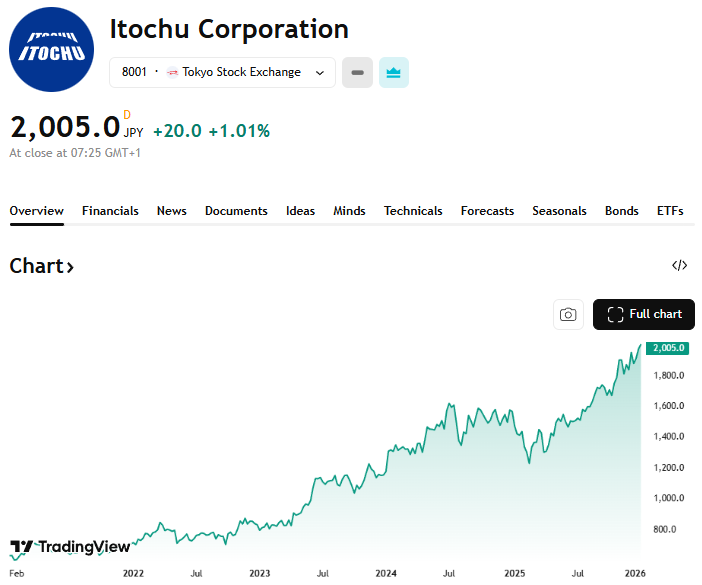Open the 8001 Tokyo Stock Exchange dropdown
Screen dimensions: 702x585
click(222, 72)
